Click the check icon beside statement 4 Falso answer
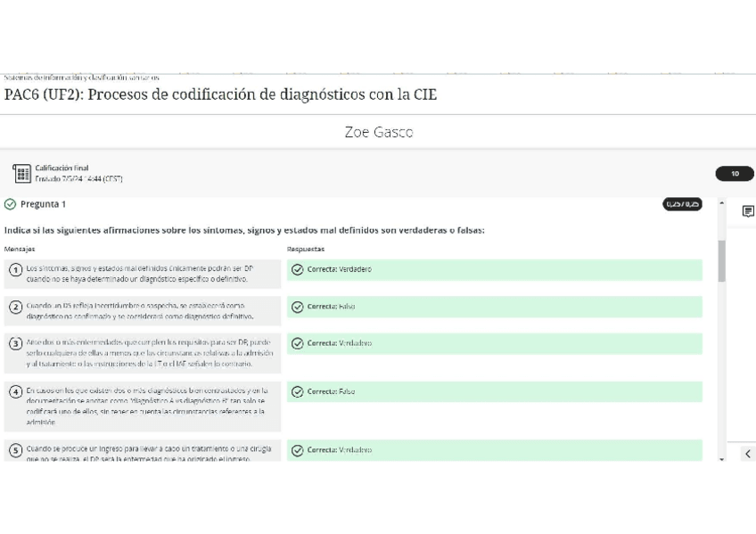 [296, 391]
